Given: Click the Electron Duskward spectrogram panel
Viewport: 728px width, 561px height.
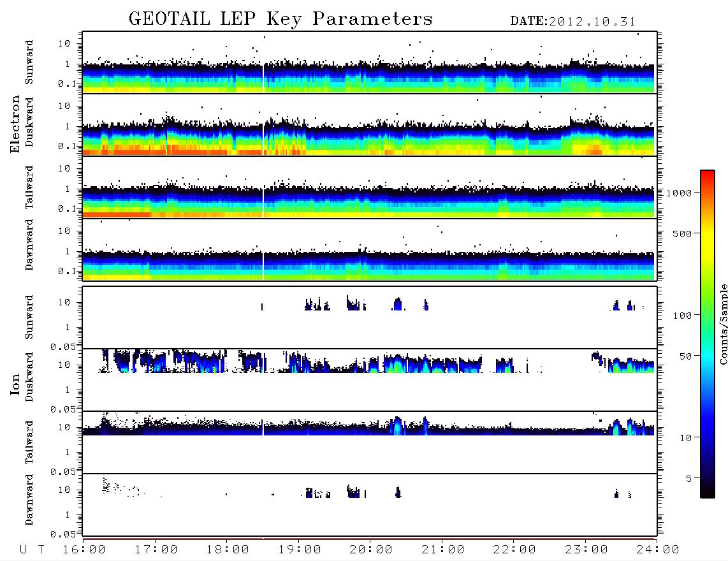Looking at the screenshot, I should pyautogui.click(x=370, y=124).
